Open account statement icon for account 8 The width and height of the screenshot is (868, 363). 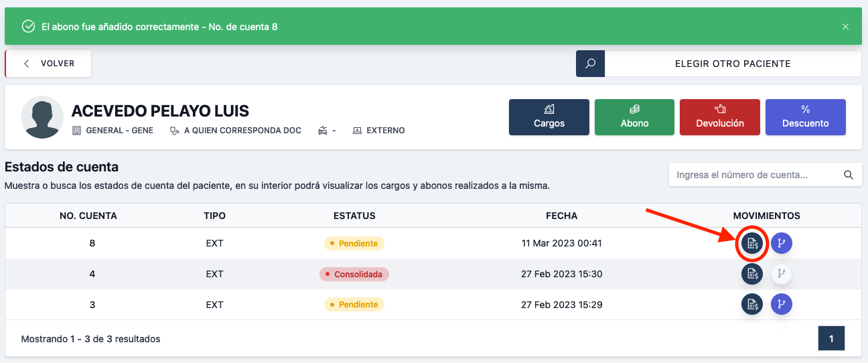click(x=752, y=243)
